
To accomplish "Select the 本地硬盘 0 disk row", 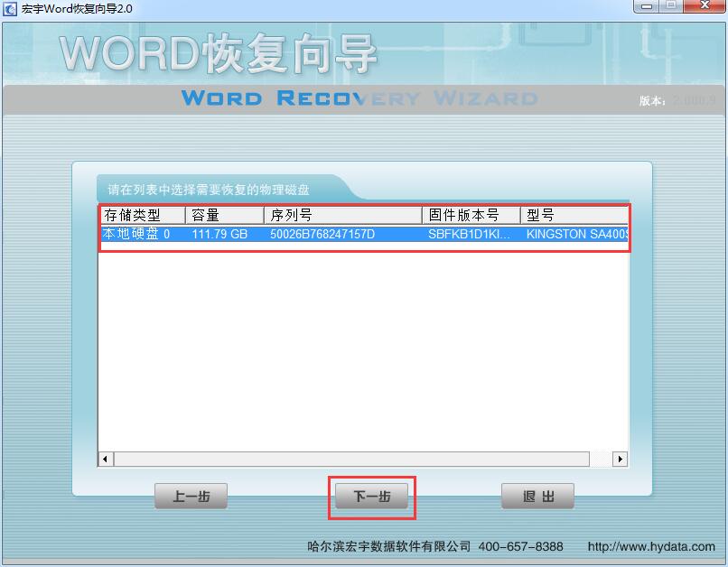I will pos(135,235).
